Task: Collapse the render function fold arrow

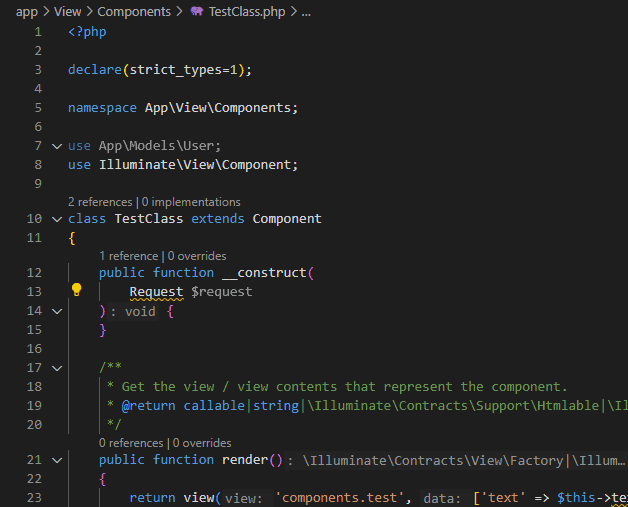Action: coord(56,460)
